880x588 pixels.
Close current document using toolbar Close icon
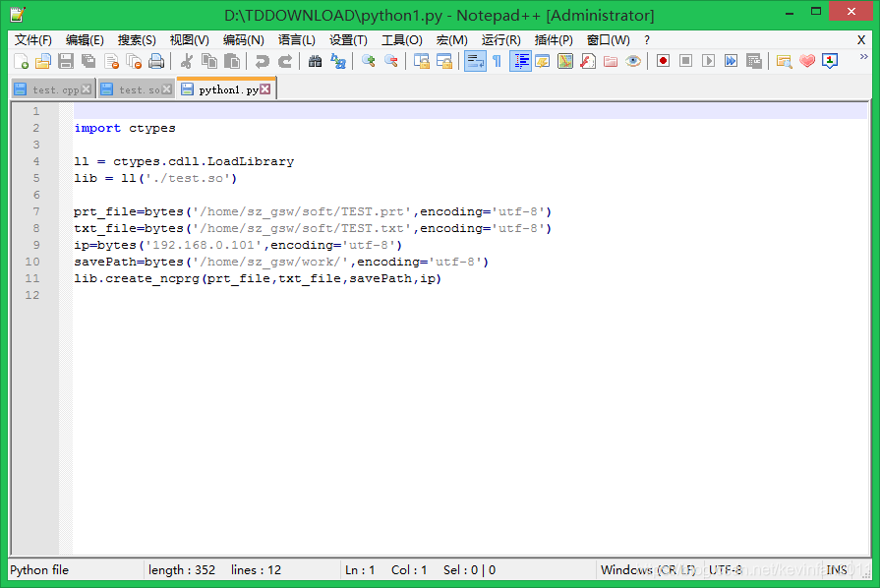point(112,61)
